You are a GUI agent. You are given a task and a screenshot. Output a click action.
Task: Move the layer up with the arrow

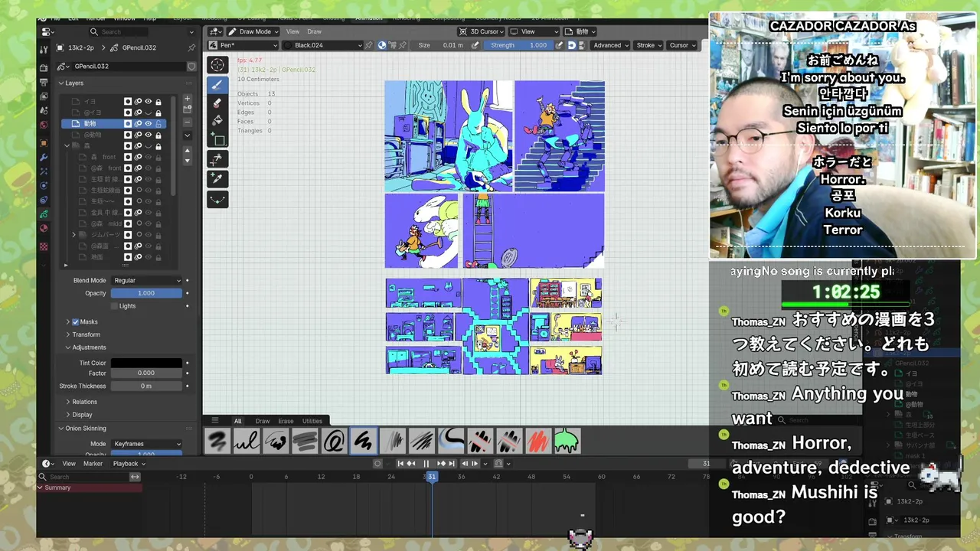point(187,150)
